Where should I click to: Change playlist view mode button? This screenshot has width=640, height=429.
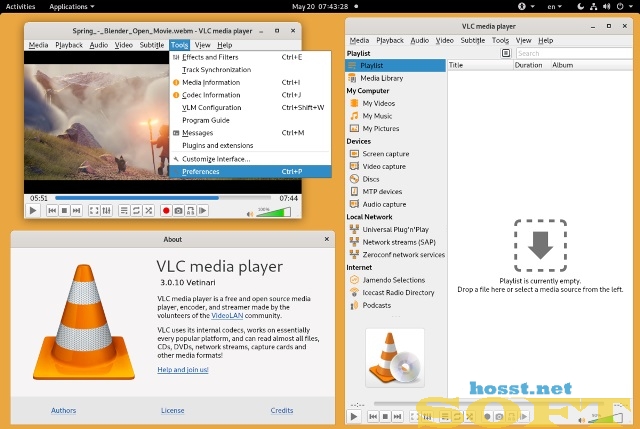[x=506, y=53]
